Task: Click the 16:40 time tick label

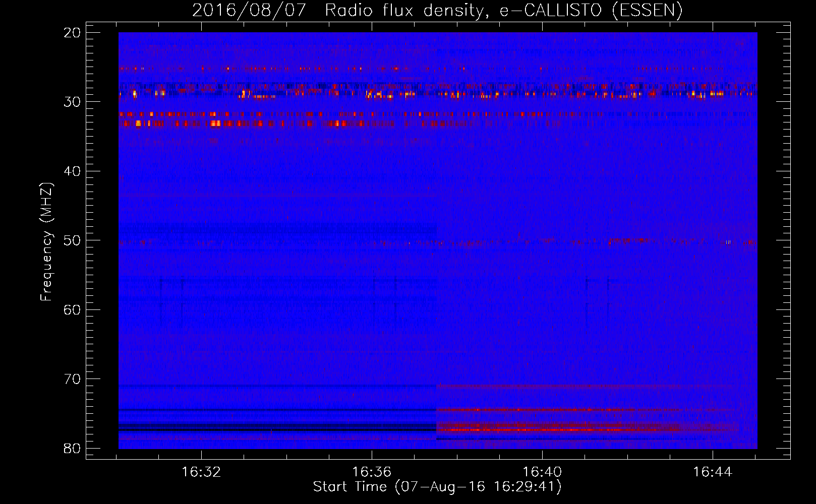Action: point(542,472)
